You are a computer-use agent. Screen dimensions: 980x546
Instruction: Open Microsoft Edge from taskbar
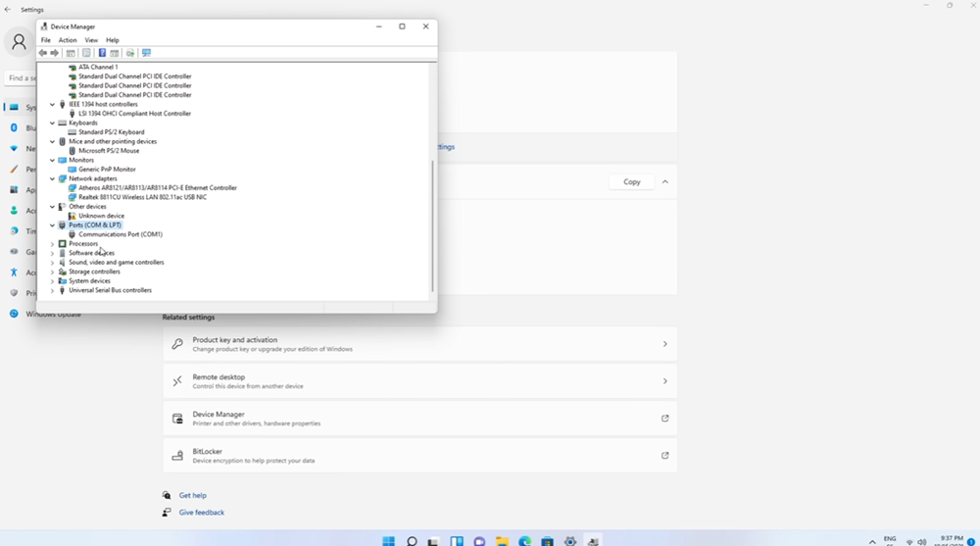(524, 541)
